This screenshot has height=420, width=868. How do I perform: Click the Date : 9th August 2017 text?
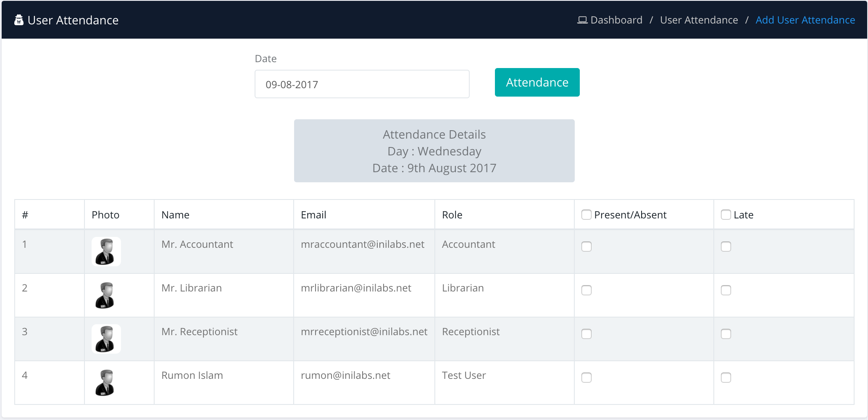(434, 168)
